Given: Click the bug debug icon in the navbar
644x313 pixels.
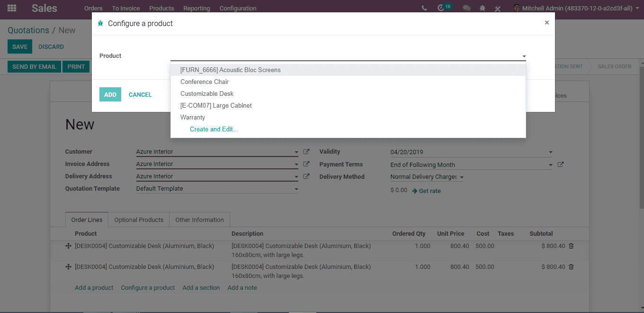Looking at the screenshot, I should [483, 8].
